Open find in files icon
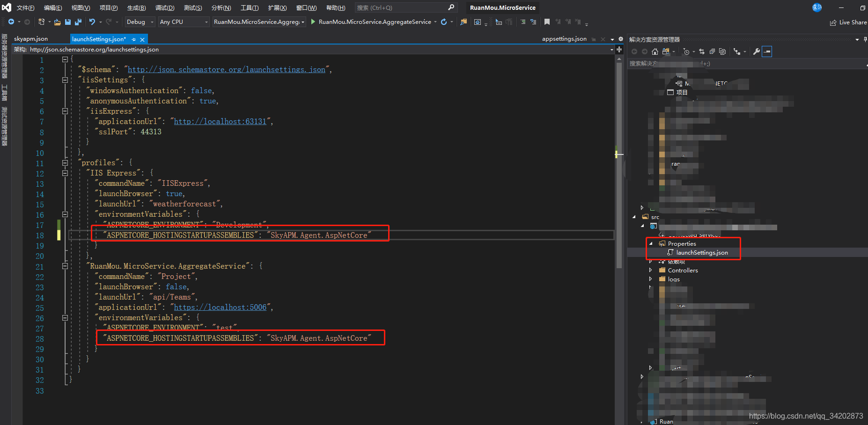This screenshot has width=868, height=425. tap(463, 22)
